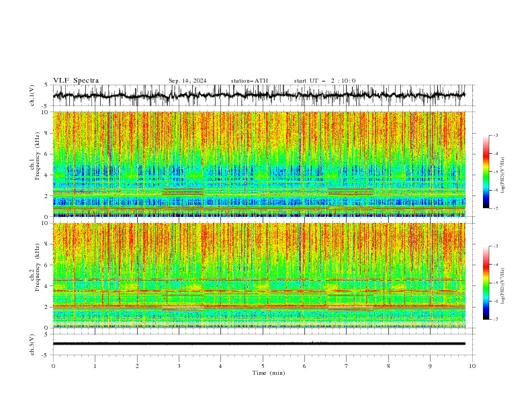This screenshot has width=532, height=411.
Task: Select the "start UT = 2 :10: 0" text
Action: point(324,81)
